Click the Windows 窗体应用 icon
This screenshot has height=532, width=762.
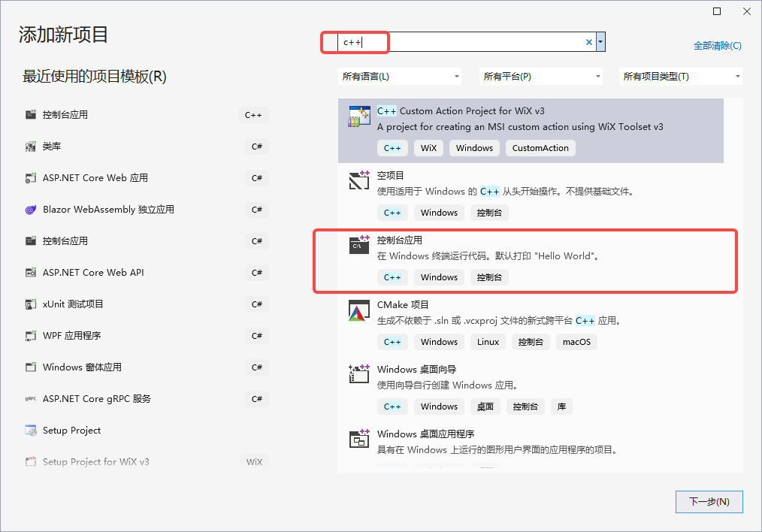(31, 367)
